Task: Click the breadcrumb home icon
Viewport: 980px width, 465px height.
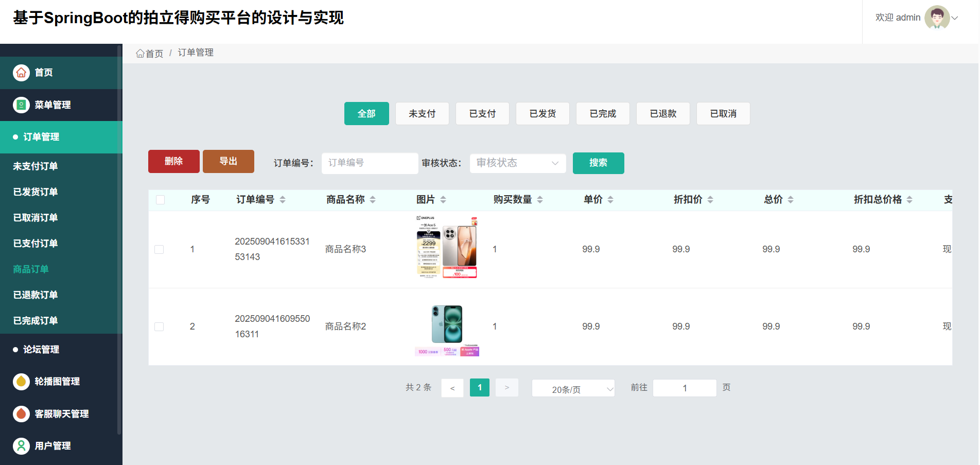Action: tap(140, 54)
